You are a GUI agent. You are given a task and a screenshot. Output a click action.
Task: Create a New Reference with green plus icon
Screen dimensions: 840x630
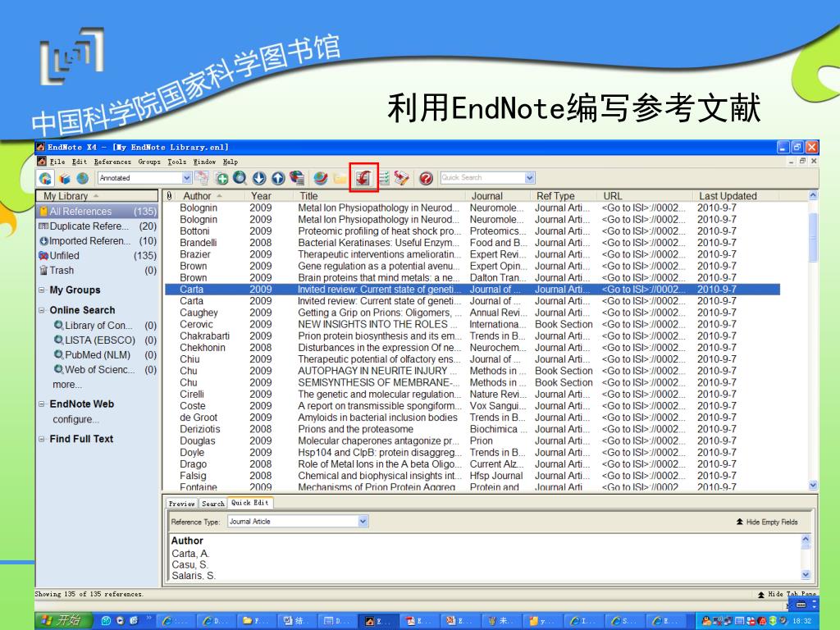(221, 178)
